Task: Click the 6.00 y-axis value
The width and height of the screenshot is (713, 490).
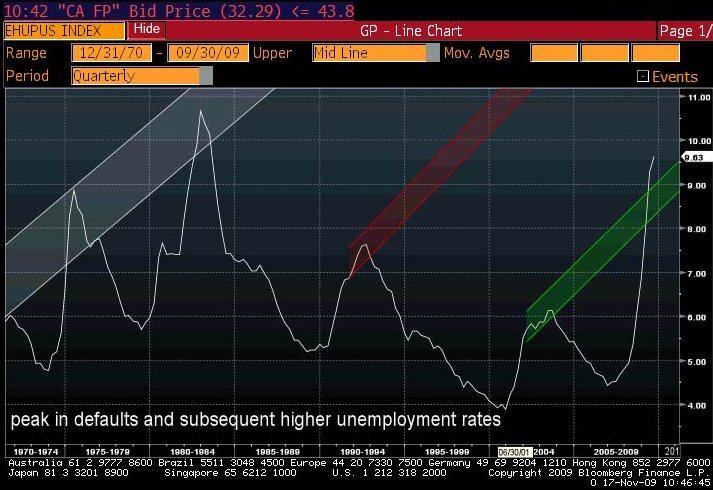Action: point(699,318)
